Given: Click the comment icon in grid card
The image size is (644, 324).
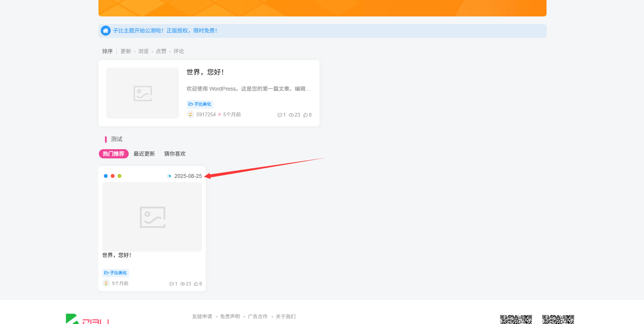Looking at the screenshot, I should tap(172, 284).
